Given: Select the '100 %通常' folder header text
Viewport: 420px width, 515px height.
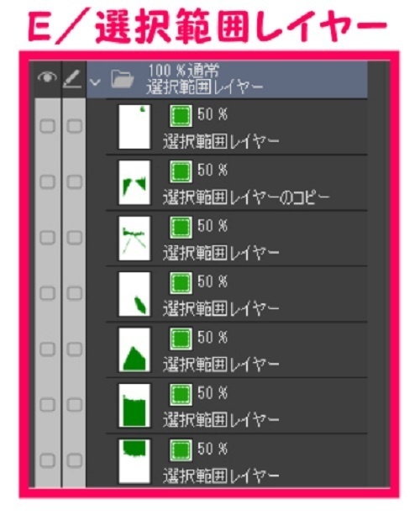Looking at the screenshot, I should [x=183, y=71].
